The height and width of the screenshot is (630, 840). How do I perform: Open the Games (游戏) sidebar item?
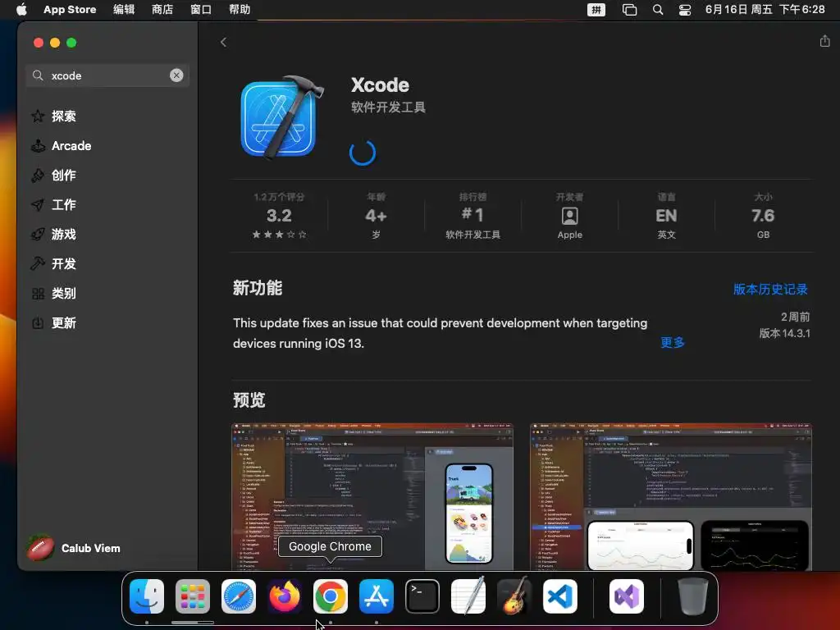pos(63,234)
